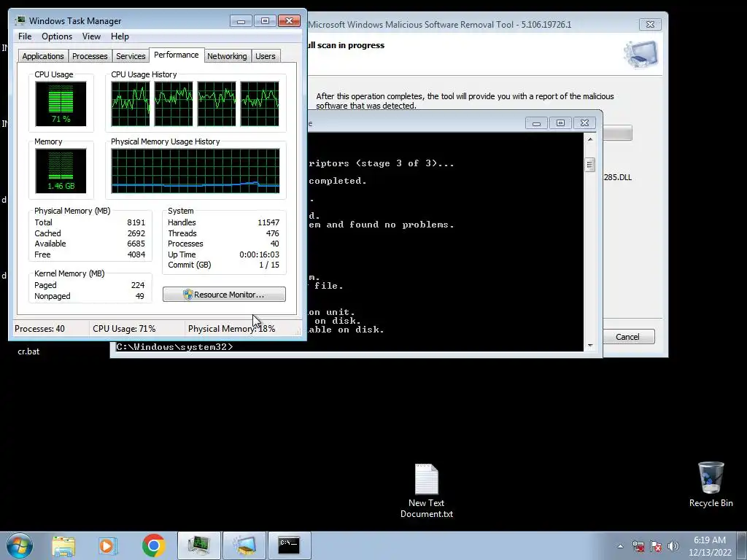Click the C:\Windows\system32> prompt line

point(174,347)
